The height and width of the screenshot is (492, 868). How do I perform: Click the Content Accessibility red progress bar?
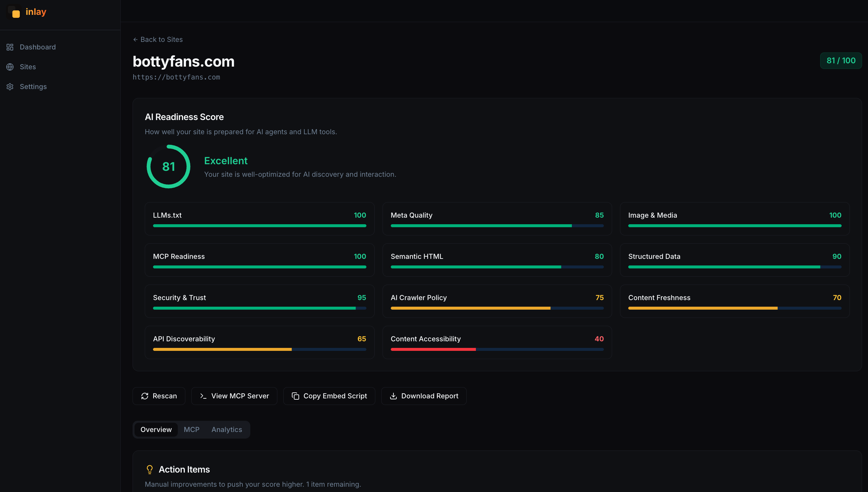[433, 350]
